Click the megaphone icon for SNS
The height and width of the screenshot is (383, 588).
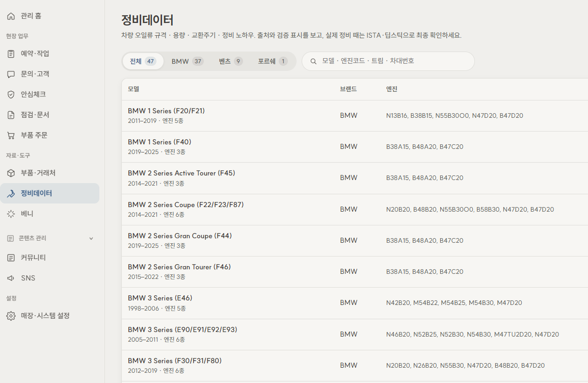tap(11, 278)
